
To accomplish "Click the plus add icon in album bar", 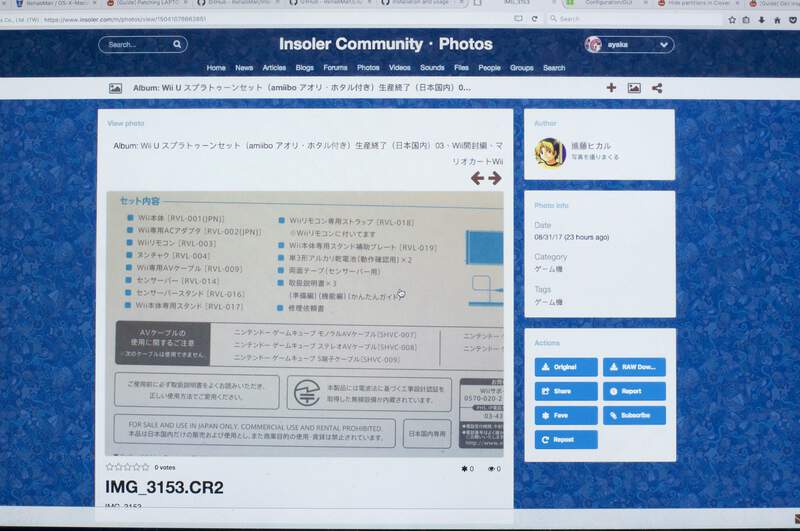I will tap(611, 88).
